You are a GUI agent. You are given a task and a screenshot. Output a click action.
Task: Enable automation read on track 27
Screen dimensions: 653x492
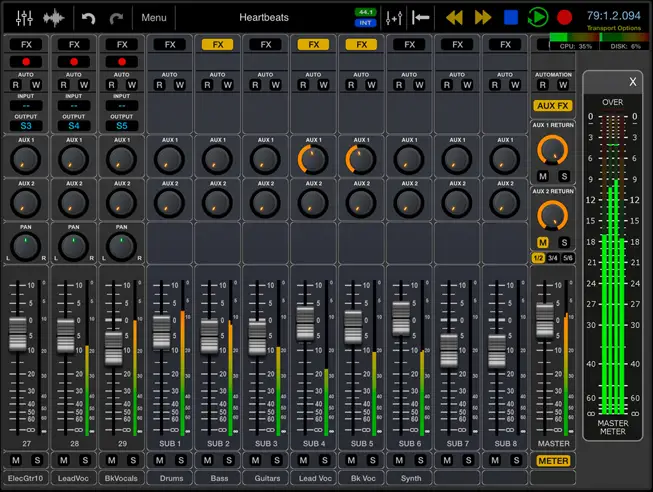(16, 85)
